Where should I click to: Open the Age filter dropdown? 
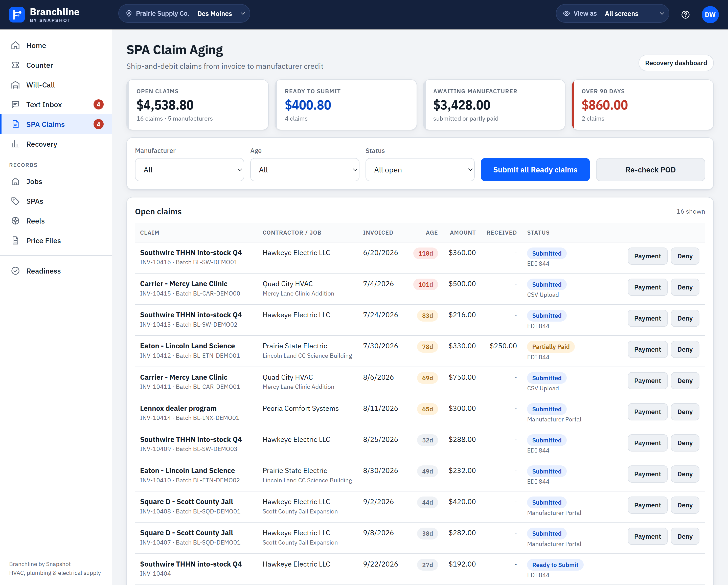[305, 170]
